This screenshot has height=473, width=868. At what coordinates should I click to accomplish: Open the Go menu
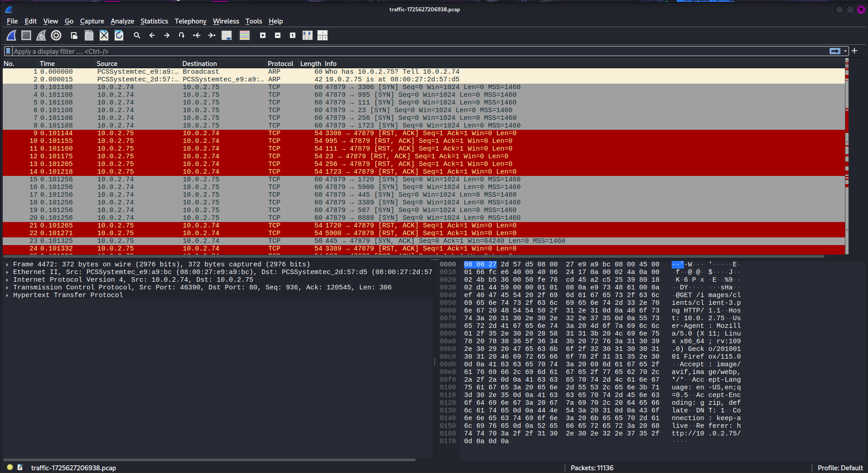click(69, 21)
